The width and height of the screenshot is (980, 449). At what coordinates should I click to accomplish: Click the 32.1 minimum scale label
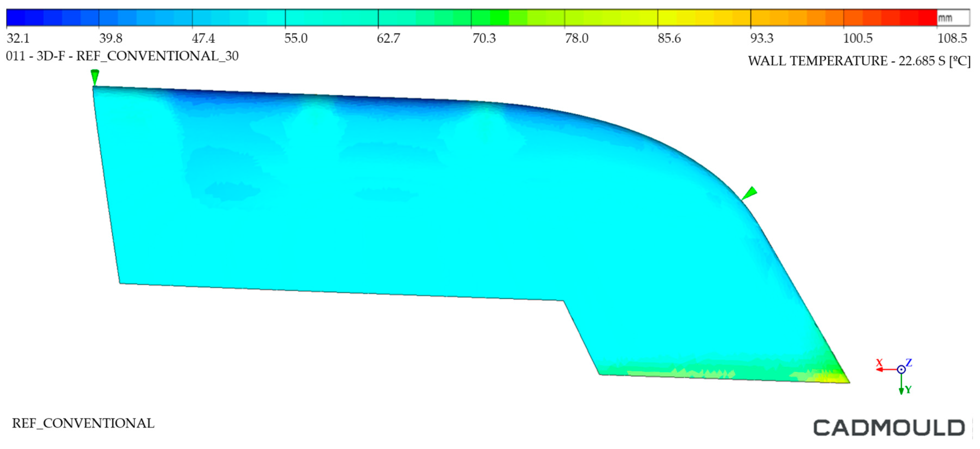pyautogui.click(x=18, y=39)
